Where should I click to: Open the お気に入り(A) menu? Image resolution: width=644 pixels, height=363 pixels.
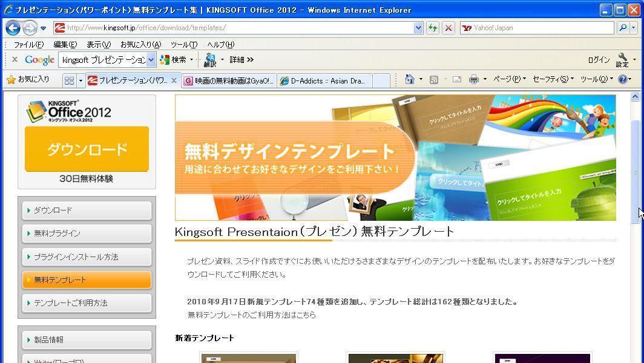pos(140,44)
